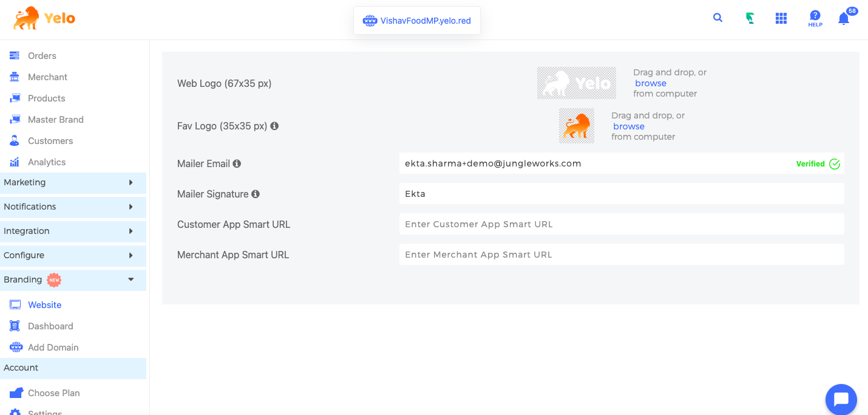Image resolution: width=868 pixels, height=415 pixels.
Task: Open notifications bell with 58 badge
Action: (844, 18)
